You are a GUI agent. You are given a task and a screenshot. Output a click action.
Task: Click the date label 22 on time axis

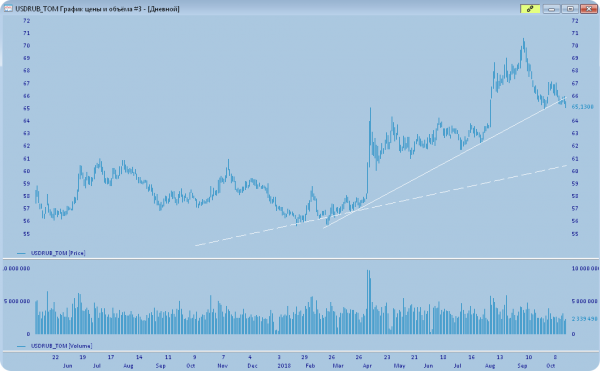point(55,357)
